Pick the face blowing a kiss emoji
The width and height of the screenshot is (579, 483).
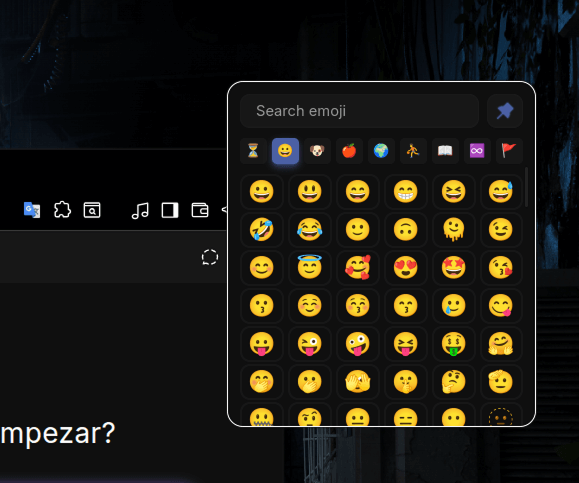[x=501, y=267]
